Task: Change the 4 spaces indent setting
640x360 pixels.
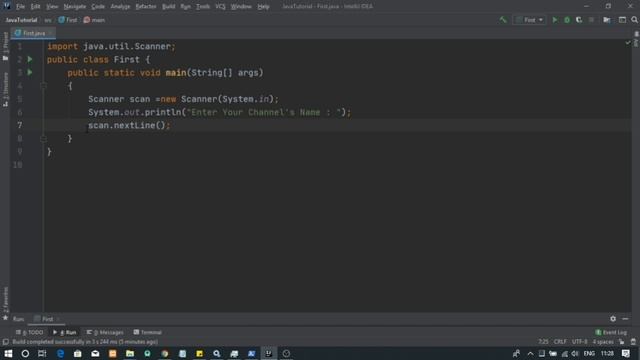Action: [x=603, y=342]
